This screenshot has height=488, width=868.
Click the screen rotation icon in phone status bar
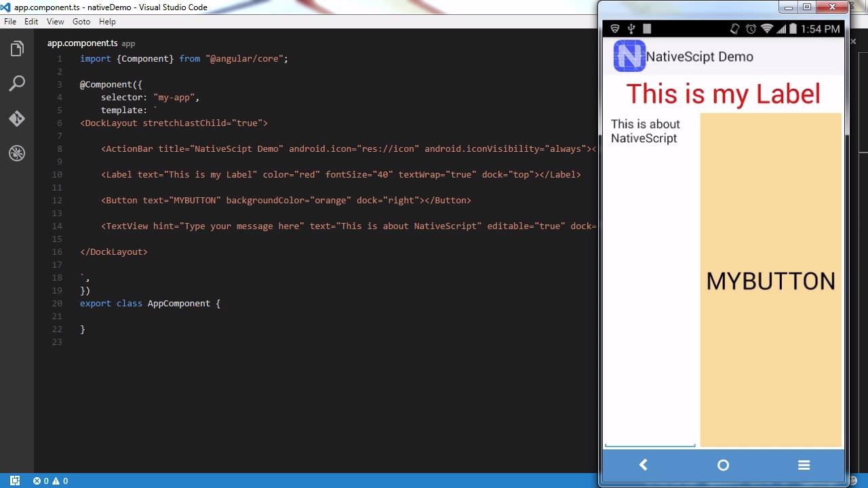click(x=734, y=29)
